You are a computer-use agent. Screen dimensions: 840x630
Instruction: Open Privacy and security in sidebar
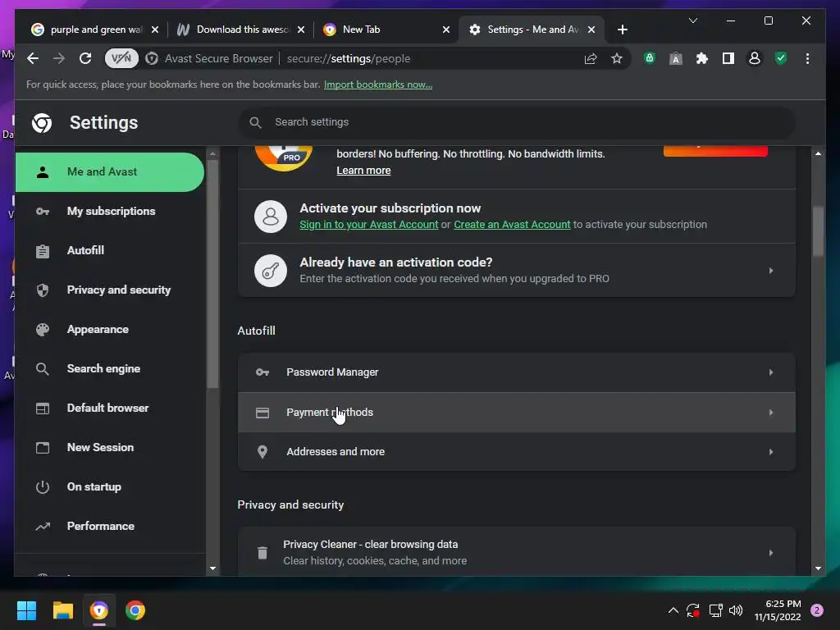[x=109, y=290]
